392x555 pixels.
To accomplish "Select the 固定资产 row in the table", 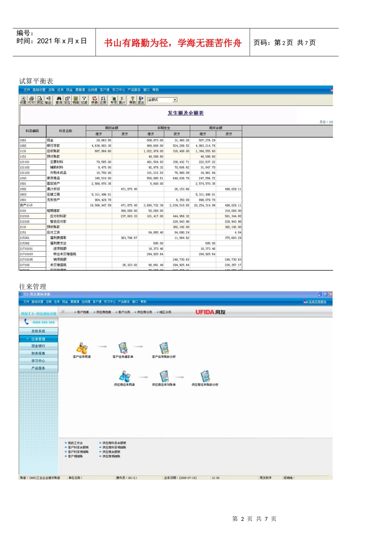I will (130, 184).
